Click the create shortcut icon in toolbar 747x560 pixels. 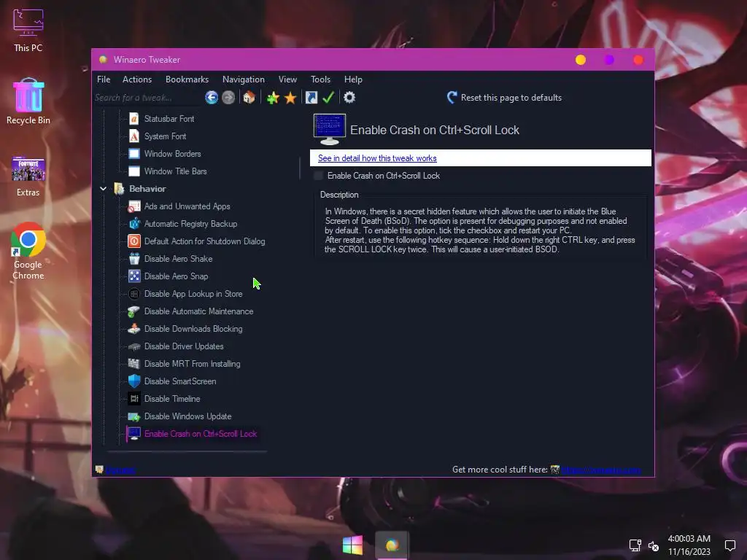tap(311, 98)
